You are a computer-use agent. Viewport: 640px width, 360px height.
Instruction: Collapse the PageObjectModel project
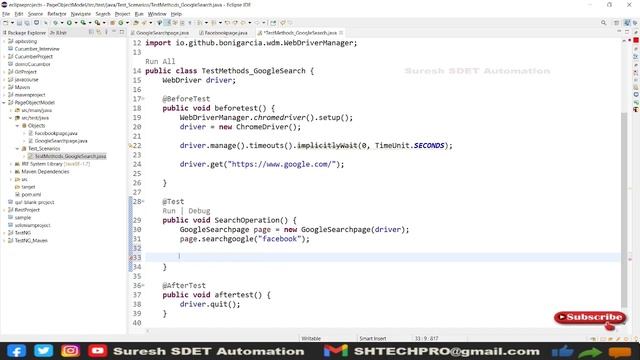[4, 103]
